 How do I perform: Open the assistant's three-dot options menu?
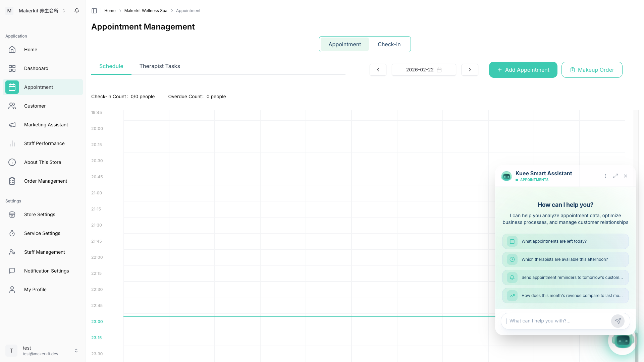click(605, 176)
